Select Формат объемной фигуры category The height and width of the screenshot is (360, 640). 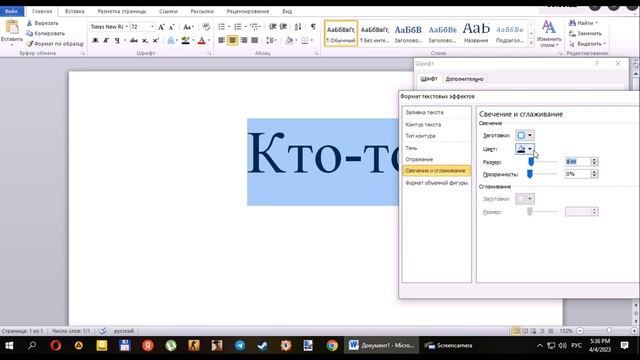[x=436, y=183]
